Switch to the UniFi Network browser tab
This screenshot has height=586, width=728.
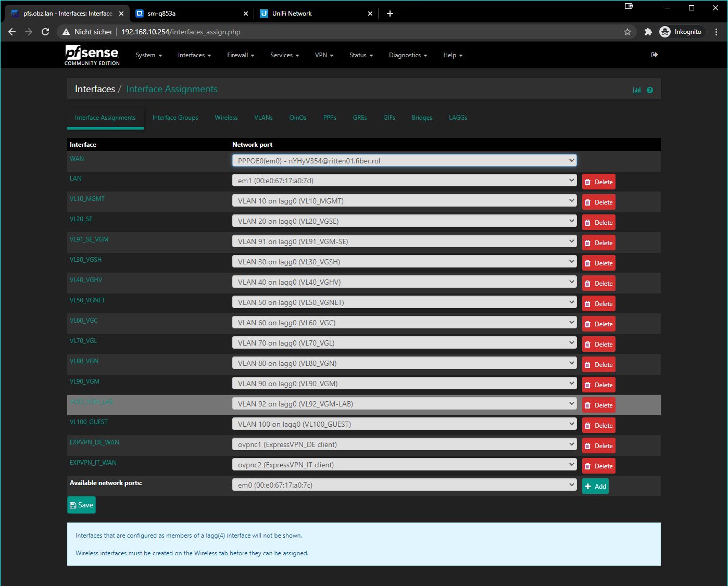[317, 14]
